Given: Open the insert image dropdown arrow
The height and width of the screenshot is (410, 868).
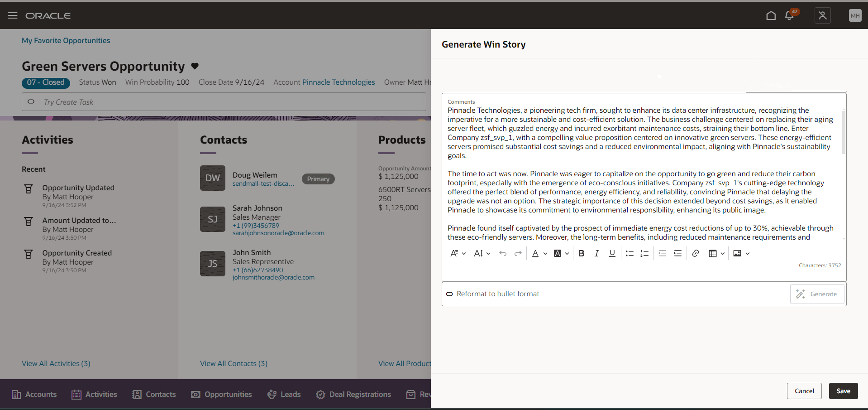Looking at the screenshot, I should click(x=747, y=253).
